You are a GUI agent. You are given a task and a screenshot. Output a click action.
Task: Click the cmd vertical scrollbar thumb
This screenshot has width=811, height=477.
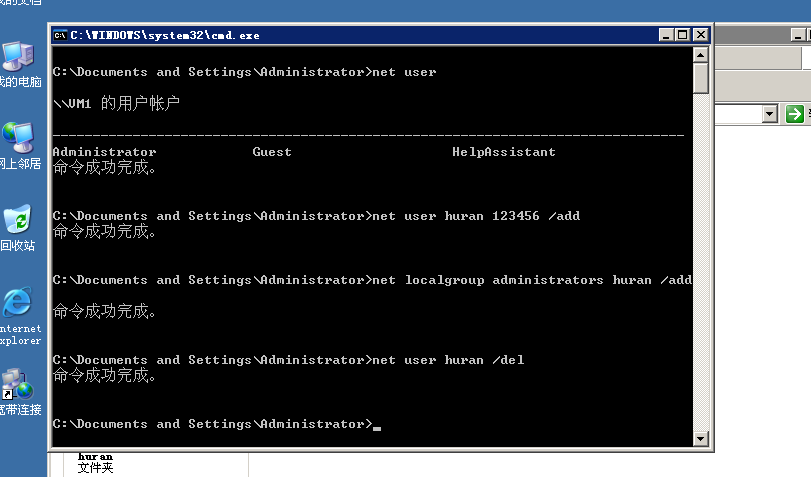pyautogui.click(x=701, y=77)
